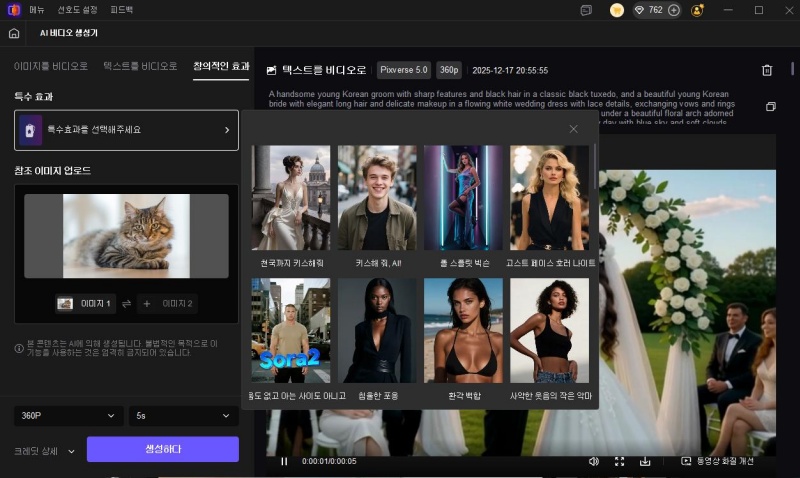Open the user account profile icon
Viewport: 800px width, 478px height.
click(697, 10)
